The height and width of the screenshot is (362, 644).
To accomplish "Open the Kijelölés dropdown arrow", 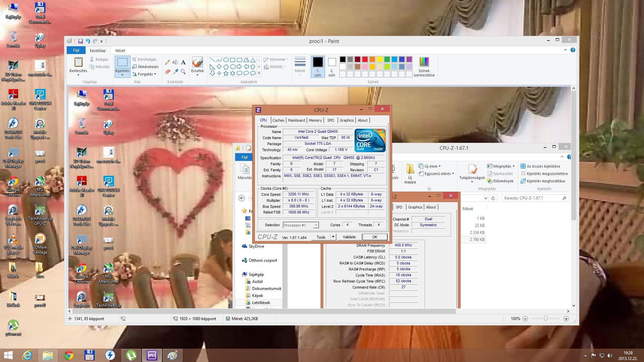I will click(122, 75).
